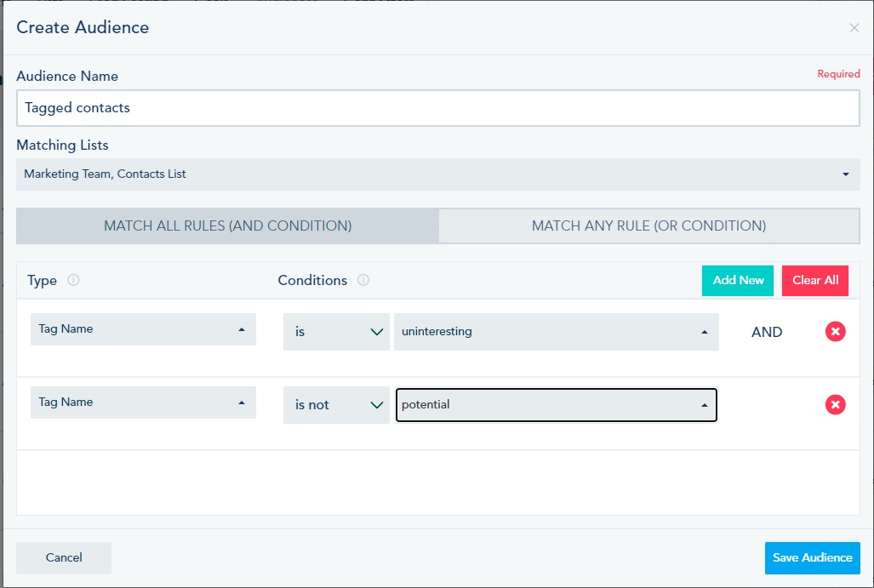The height and width of the screenshot is (588, 874).
Task: Open the Matching Lists dropdown
Action: (x=437, y=174)
